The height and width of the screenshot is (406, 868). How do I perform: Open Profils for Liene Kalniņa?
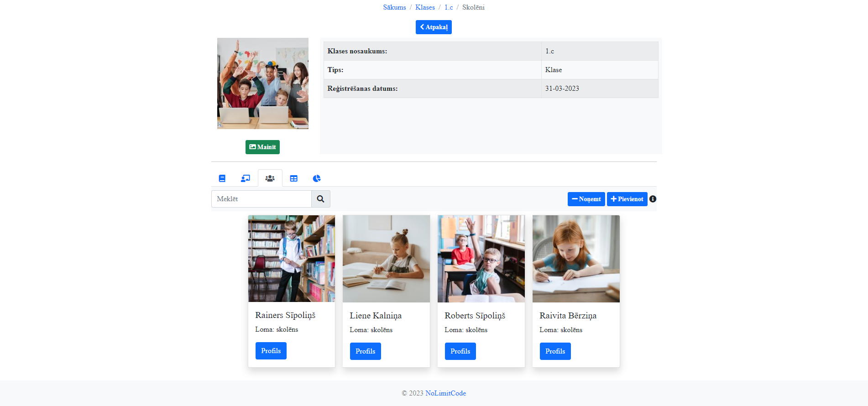(x=366, y=351)
